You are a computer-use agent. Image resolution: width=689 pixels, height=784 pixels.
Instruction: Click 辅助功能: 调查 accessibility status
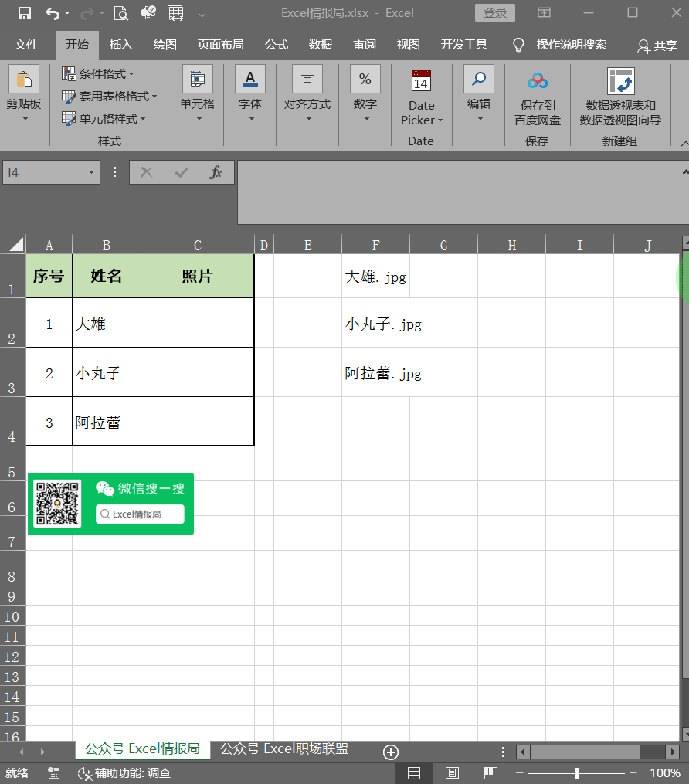tap(124, 773)
